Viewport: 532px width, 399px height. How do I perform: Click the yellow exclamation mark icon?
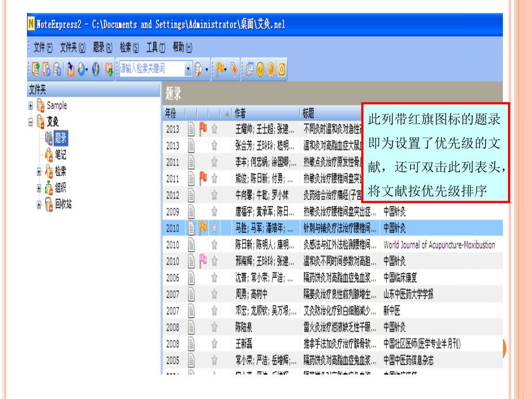[271, 69]
